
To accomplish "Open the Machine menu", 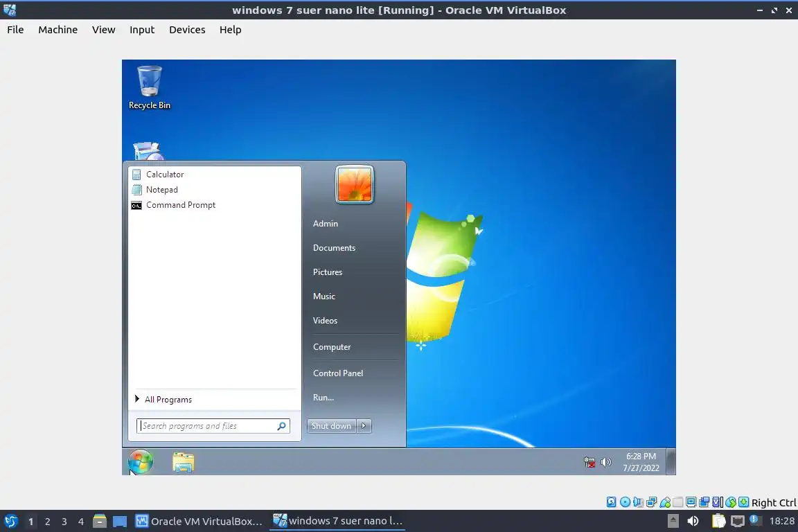I will coord(58,30).
